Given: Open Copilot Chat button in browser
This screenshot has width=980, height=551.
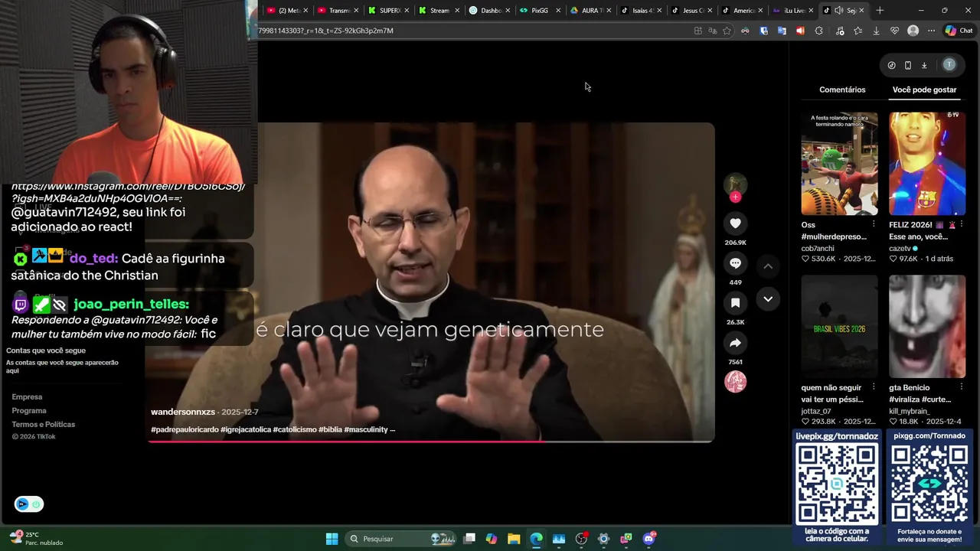Looking at the screenshot, I should 959,31.
